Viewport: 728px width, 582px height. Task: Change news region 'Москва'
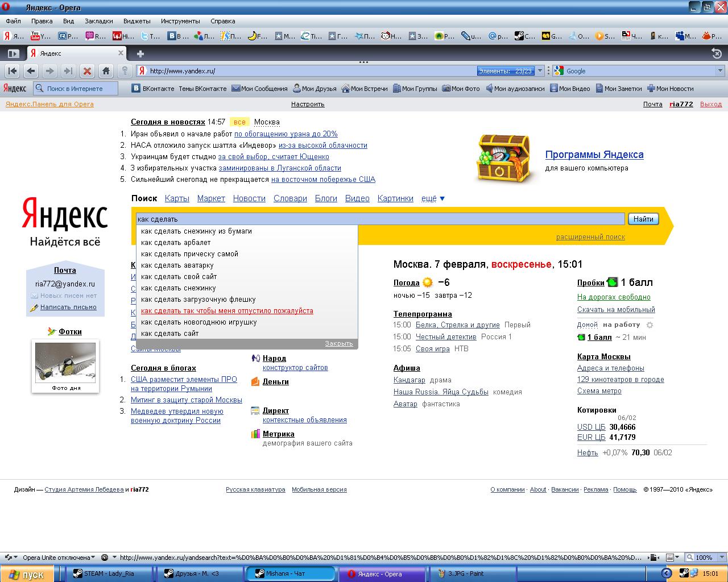(x=267, y=122)
